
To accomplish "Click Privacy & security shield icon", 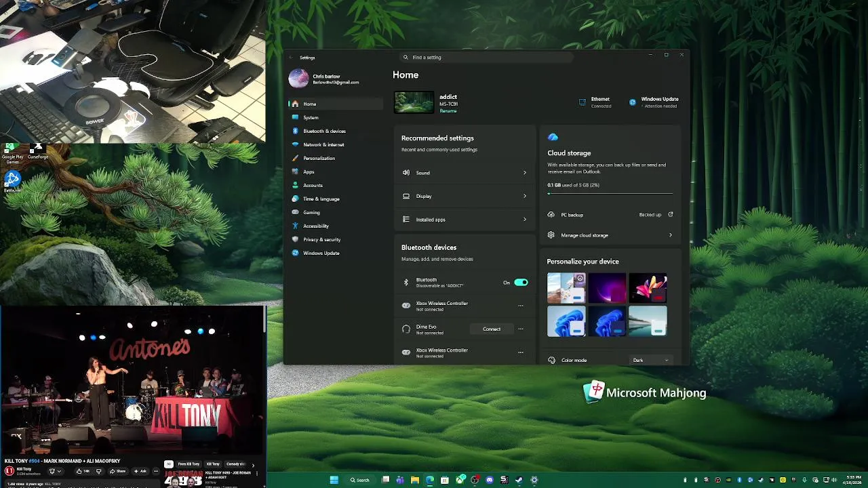I will 295,239.
